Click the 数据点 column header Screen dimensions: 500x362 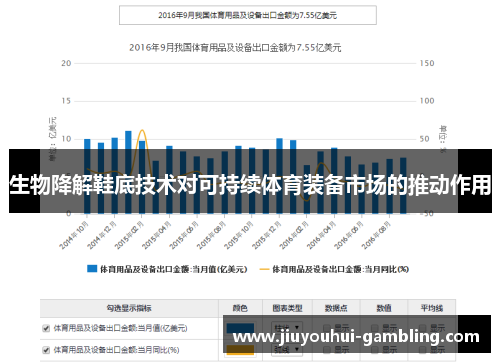[336, 308]
